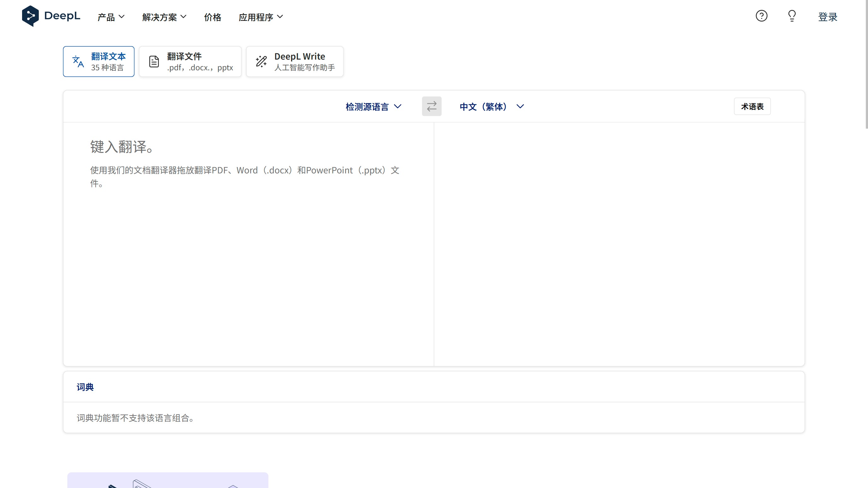The width and height of the screenshot is (868, 488).
Task: Click the magic wand icon on DeepL Write
Action: pos(261,61)
